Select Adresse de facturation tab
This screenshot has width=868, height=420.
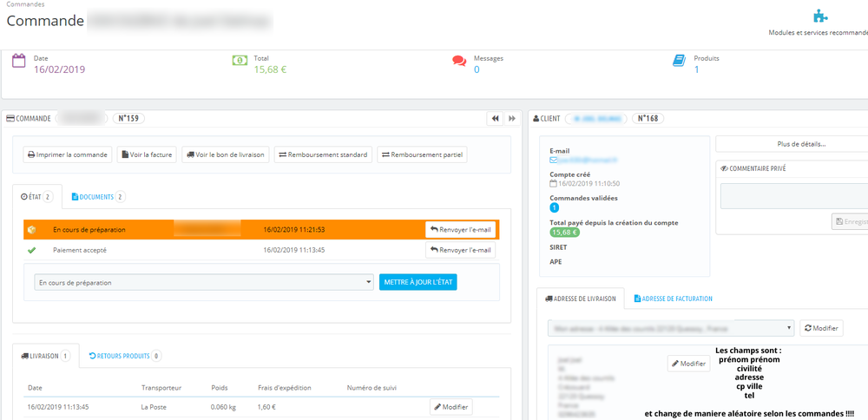tap(674, 299)
